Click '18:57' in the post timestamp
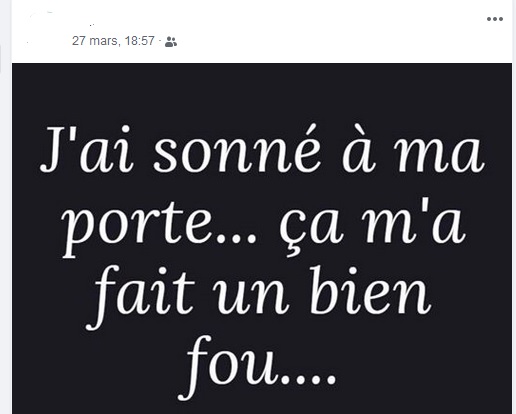This screenshot has height=414, width=516. click(x=140, y=41)
